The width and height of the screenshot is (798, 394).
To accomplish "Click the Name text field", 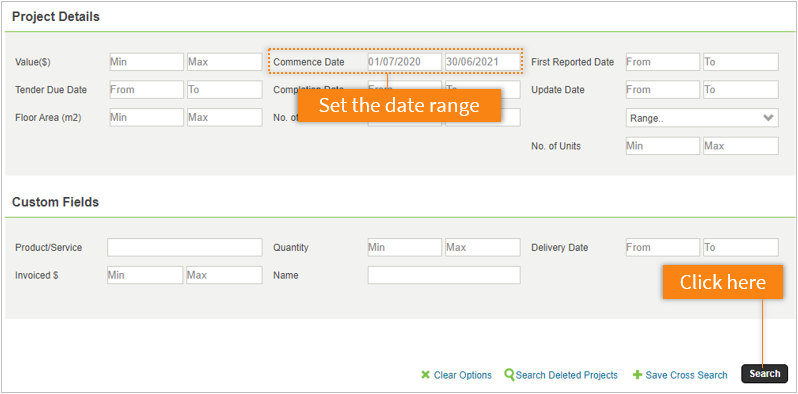I will (x=444, y=275).
